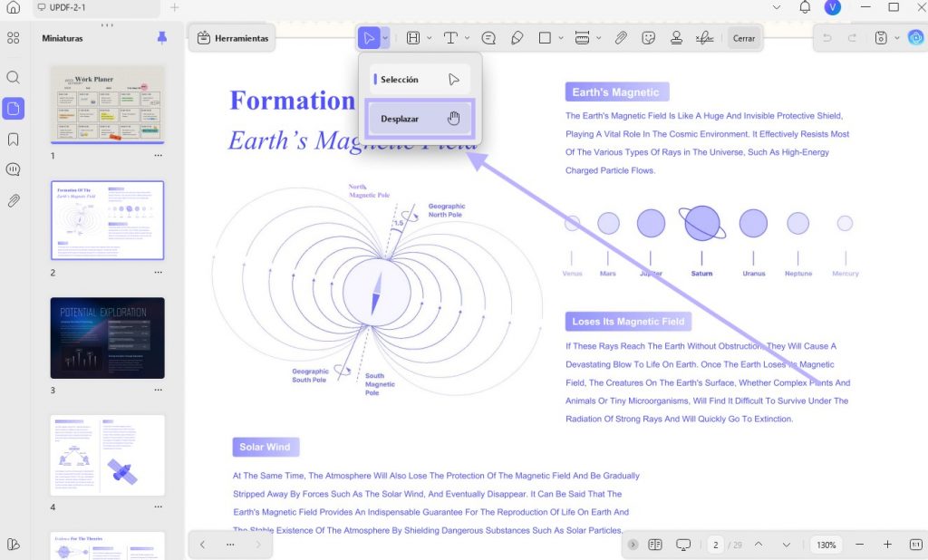Click the save file icon

(x=881, y=38)
